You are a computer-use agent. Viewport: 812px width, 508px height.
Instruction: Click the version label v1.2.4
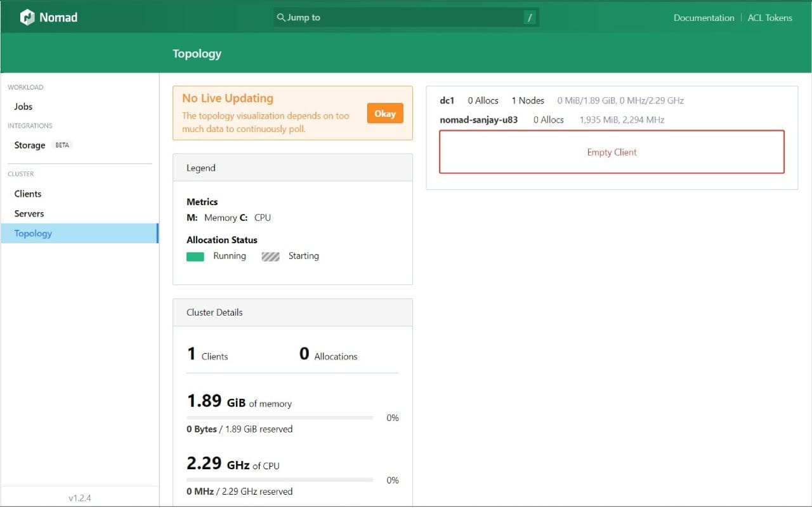point(79,498)
